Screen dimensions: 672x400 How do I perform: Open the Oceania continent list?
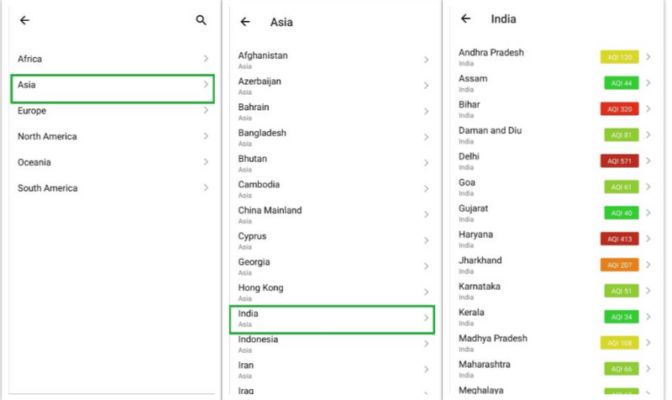(x=112, y=162)
